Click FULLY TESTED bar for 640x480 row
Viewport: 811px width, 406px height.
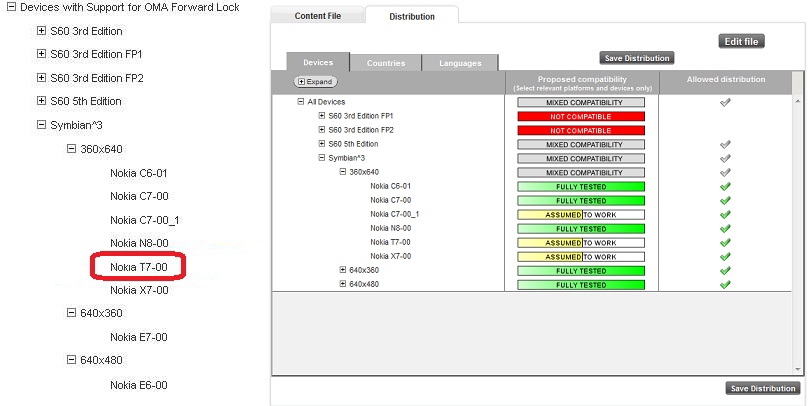coord(581,284)
